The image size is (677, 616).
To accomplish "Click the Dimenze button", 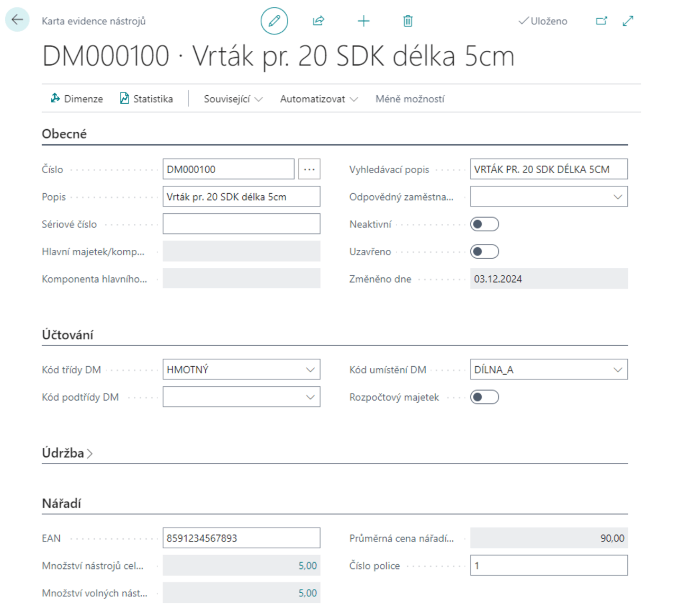I will click(77, 99).
